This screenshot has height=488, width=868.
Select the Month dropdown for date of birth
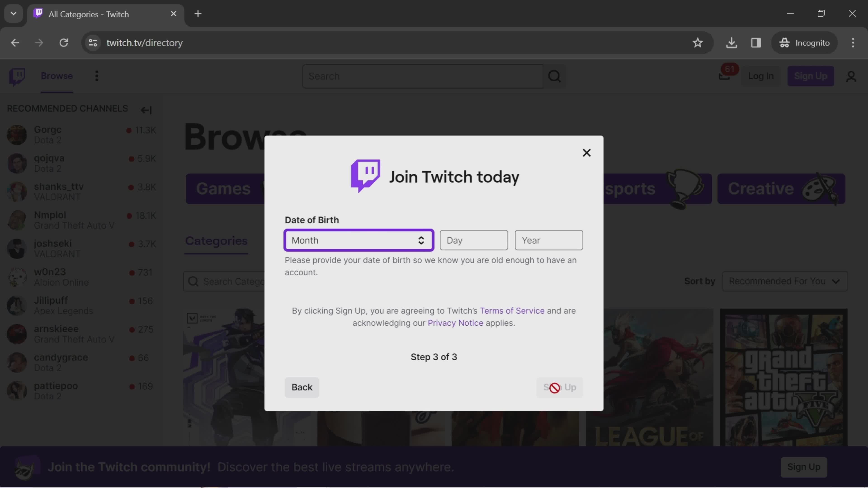tap(358, 240)
